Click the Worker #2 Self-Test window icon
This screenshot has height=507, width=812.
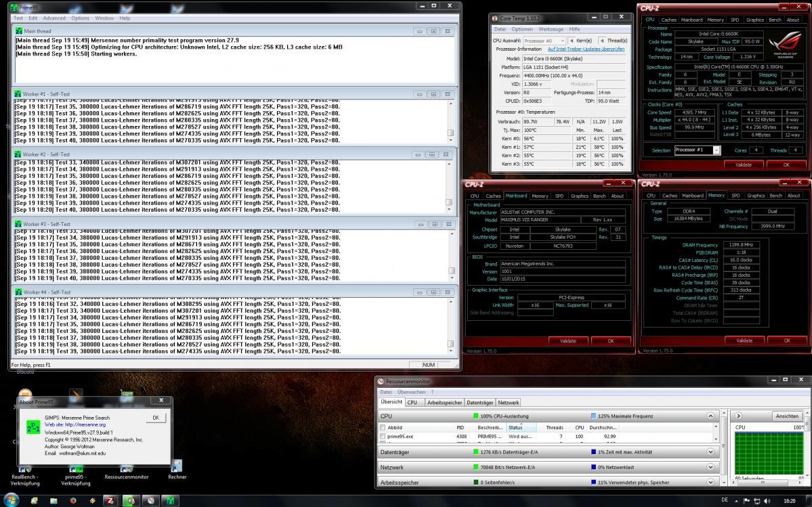click(18, 154)
